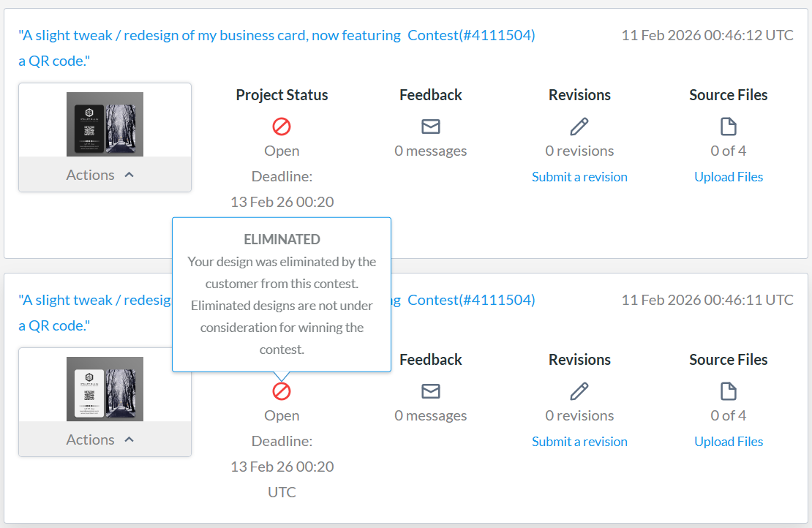Click the Revisions pencil icon in first entry
This screenshot has height=528, width=812.
coord(579,127)
